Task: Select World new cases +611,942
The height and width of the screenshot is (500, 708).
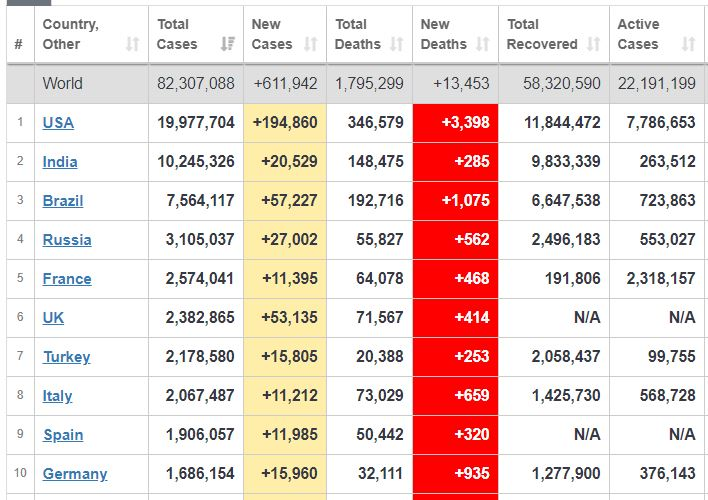Action: pos(285,84)
